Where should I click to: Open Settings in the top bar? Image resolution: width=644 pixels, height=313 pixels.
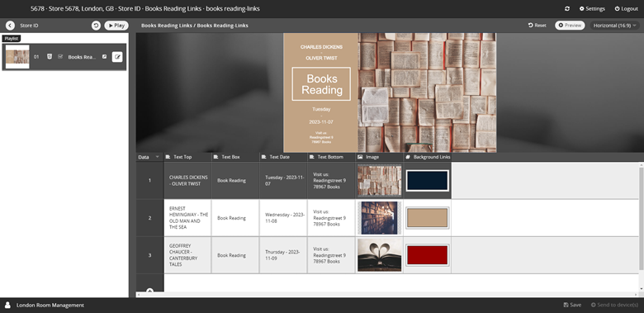click(x=592, y=8)
